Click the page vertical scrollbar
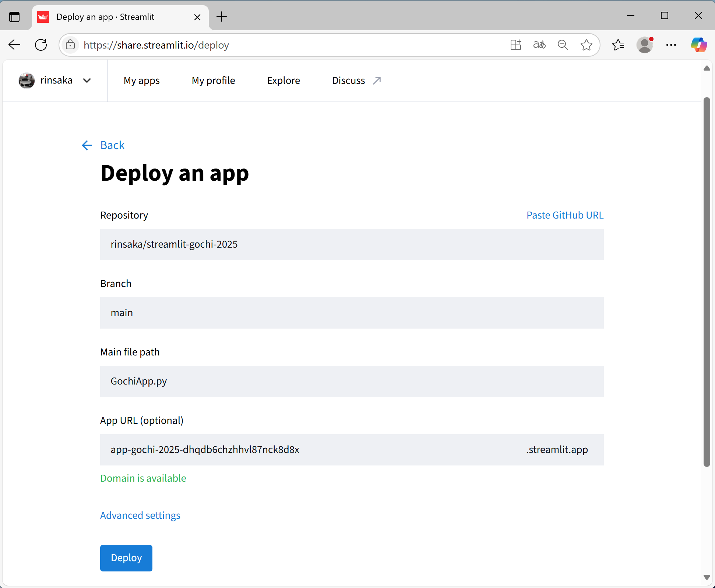715x588 pixels. (707, 282)
